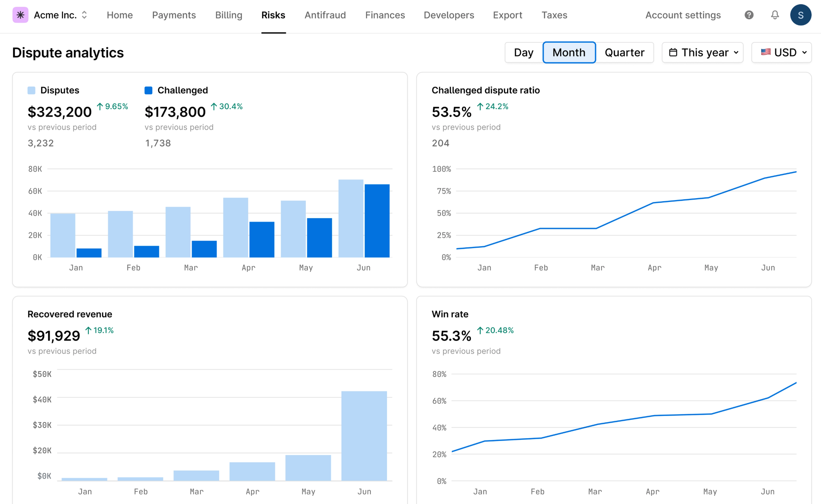Select the Quarter granularity option

click(x=624, y=52)
